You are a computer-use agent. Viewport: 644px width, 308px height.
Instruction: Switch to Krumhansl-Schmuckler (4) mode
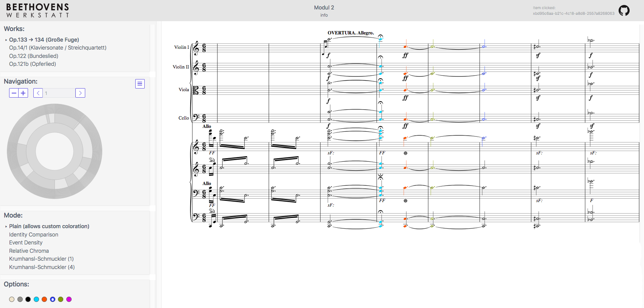42,267
